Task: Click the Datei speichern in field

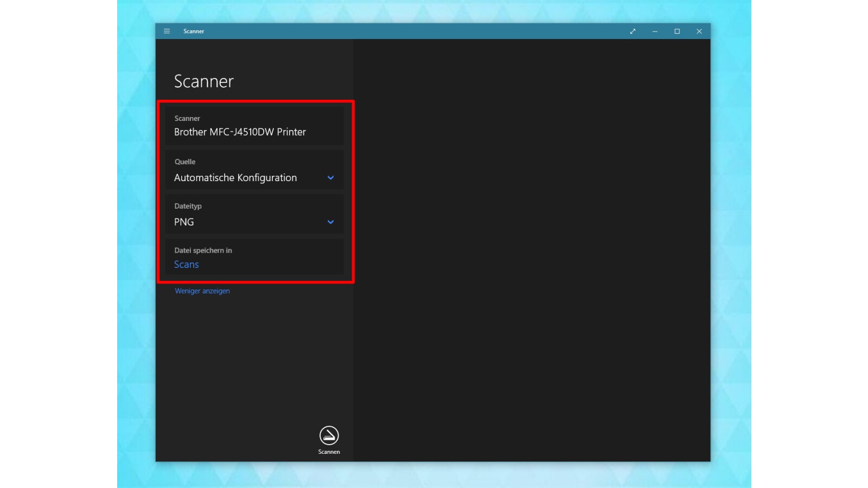Action: point(253,257)
